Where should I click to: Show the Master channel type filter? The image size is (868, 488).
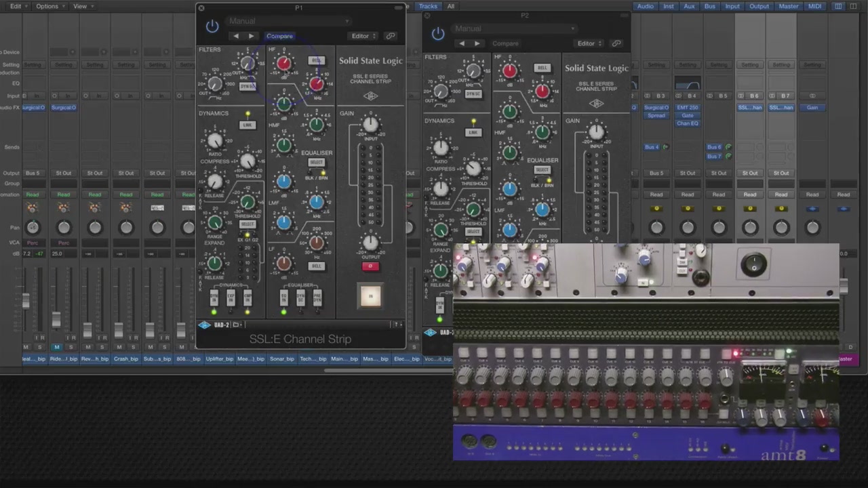[x=789, y=6]
